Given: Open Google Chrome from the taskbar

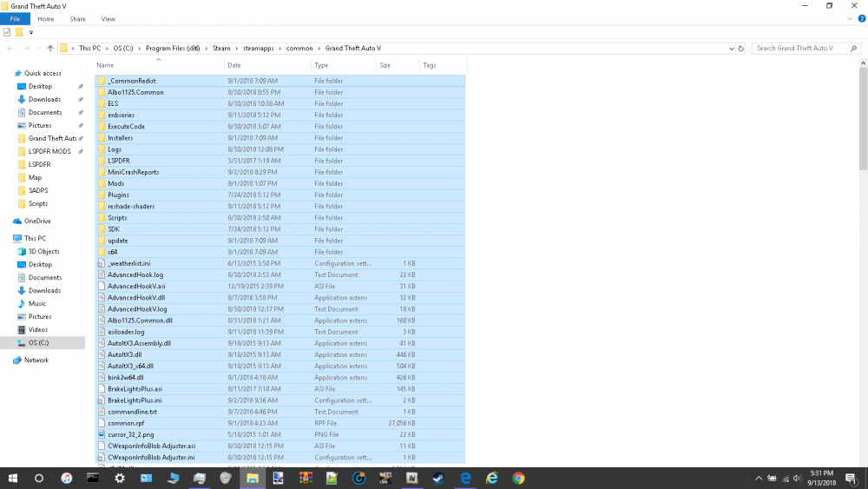Looking at the screenshot, I should point(518,478).
